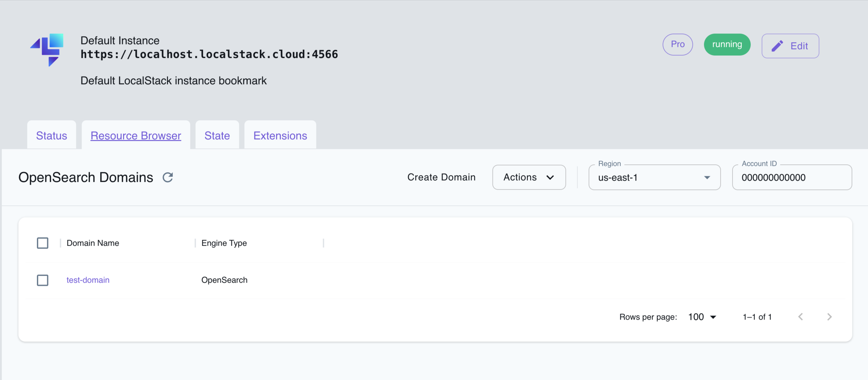Refresh the OpenSearch Domains list

coord(168,177)
